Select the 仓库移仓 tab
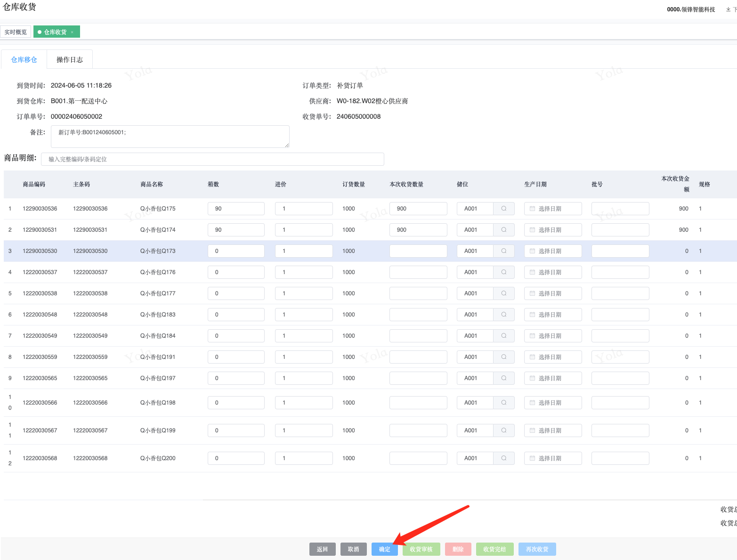Screen dimensions: 737x560 click(x=24, y=60)
